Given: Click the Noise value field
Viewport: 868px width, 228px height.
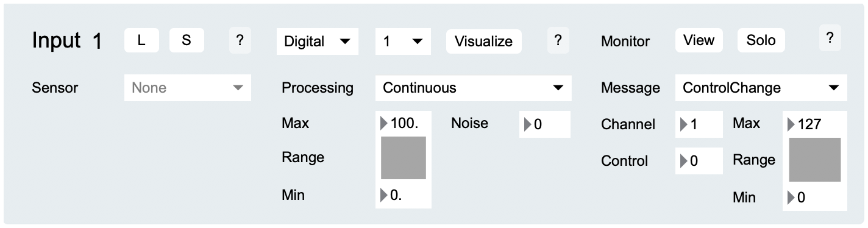Looking at the screenshot, I should point(545,124).
